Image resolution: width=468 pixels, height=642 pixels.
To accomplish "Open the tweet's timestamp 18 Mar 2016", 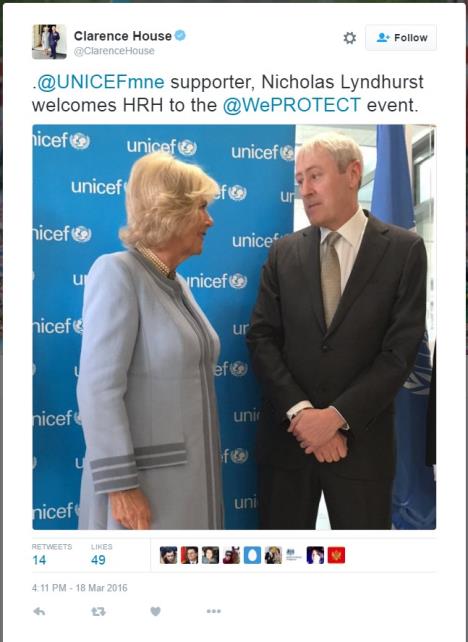I will point(79,588).
